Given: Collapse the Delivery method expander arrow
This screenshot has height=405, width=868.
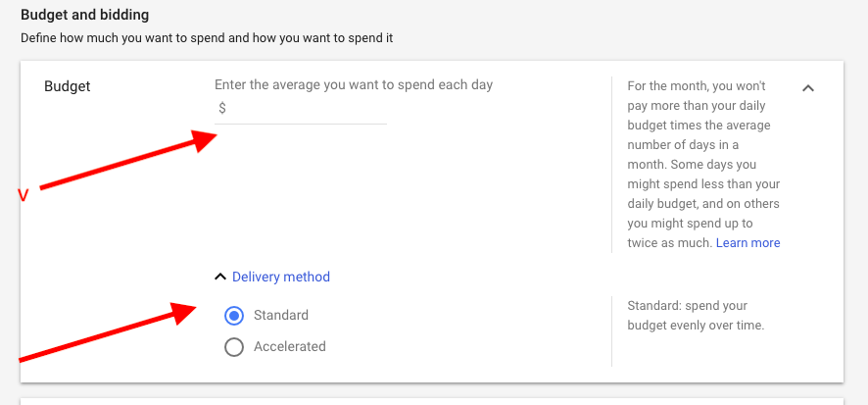Looking at the screenshot, I should pyautogui.click(x=220, y=277).
